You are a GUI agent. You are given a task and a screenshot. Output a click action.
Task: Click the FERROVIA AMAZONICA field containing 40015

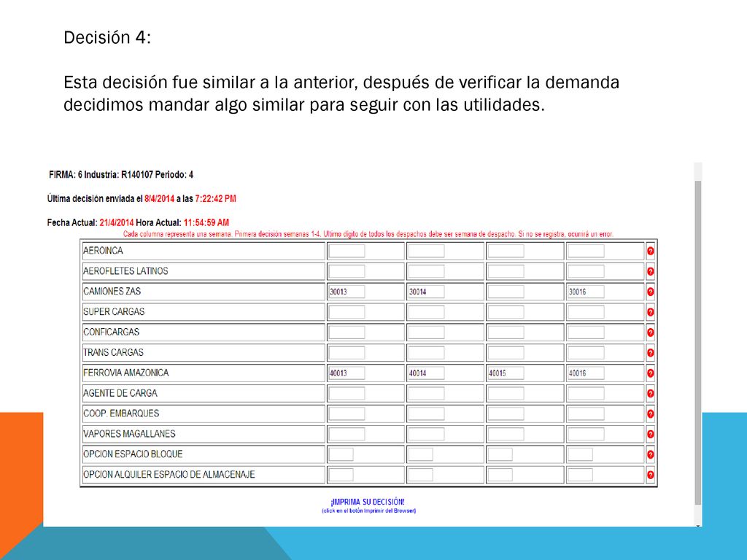pos(506,373)
